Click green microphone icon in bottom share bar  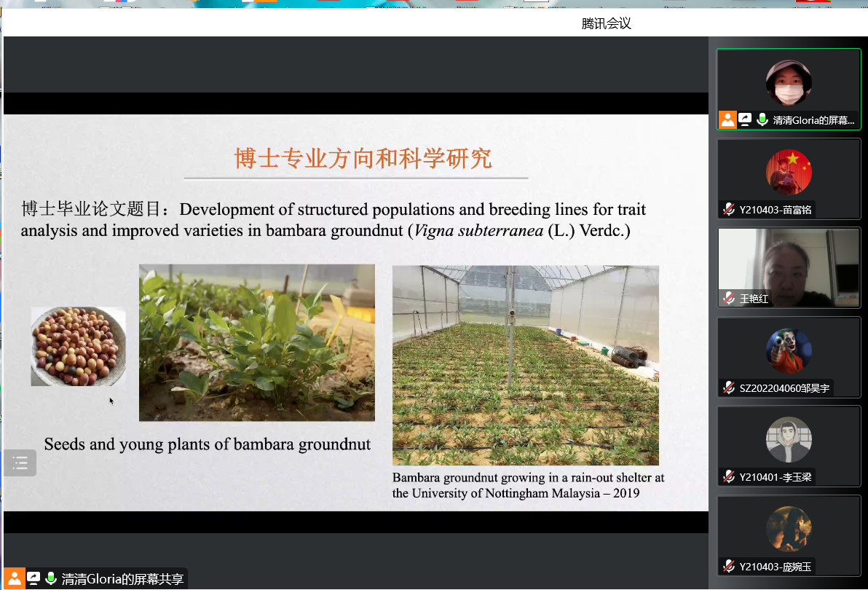51,579
